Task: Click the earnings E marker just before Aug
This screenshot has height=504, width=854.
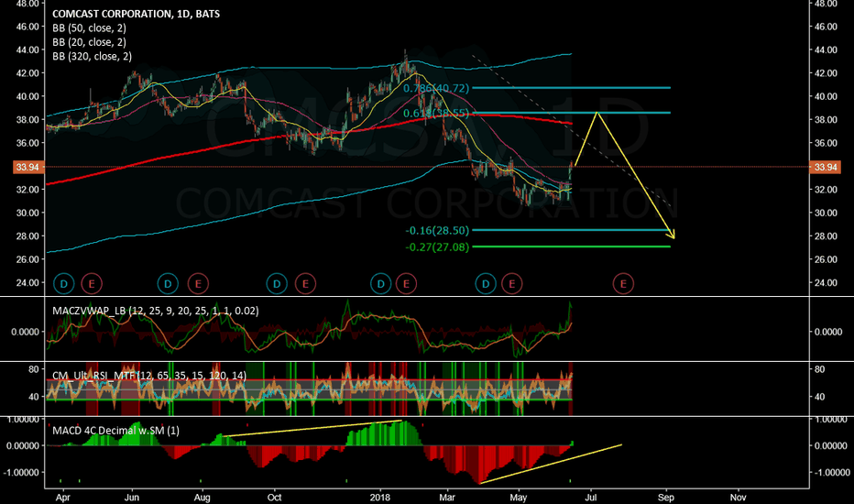Action: [198, 284]
